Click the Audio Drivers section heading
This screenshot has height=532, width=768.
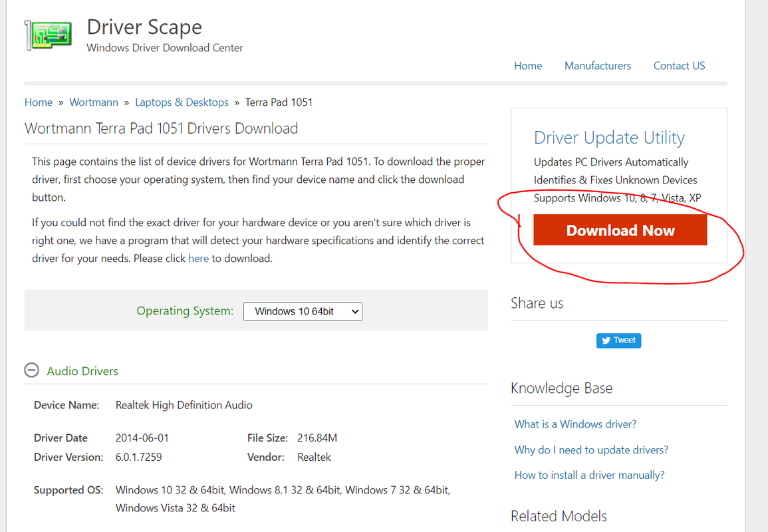[x=82, y=371]
